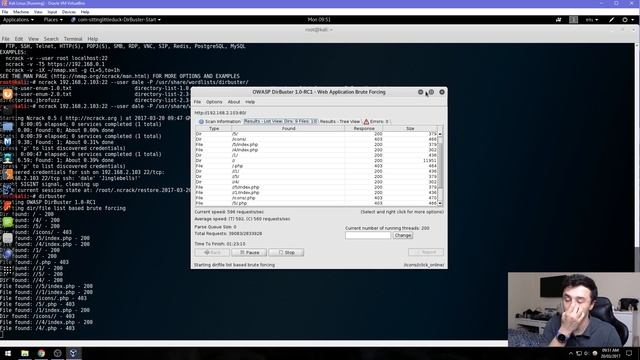
Task: Open File Explorer in Windows taskbar
Action: [25, 353]
